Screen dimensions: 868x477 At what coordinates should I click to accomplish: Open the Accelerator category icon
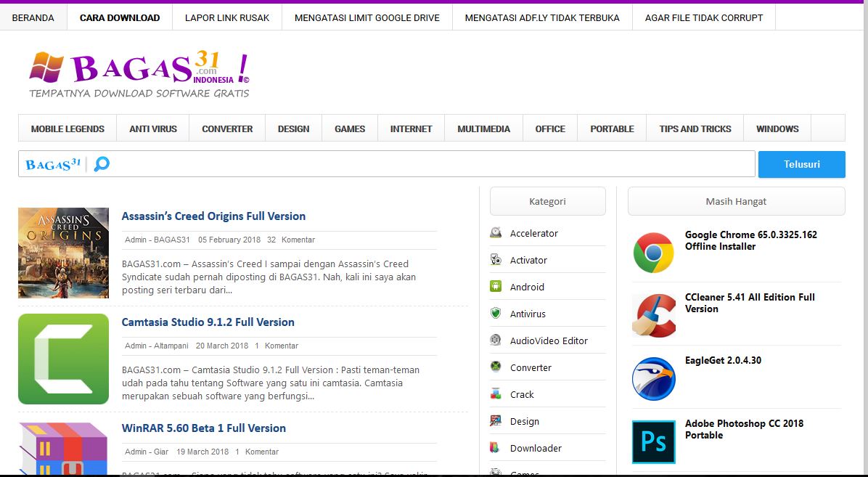[x=496, y=232]
